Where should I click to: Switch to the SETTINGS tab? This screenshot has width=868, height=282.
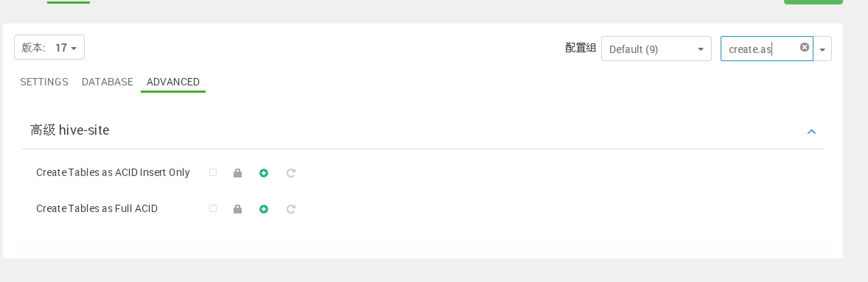tap(44, 82)
